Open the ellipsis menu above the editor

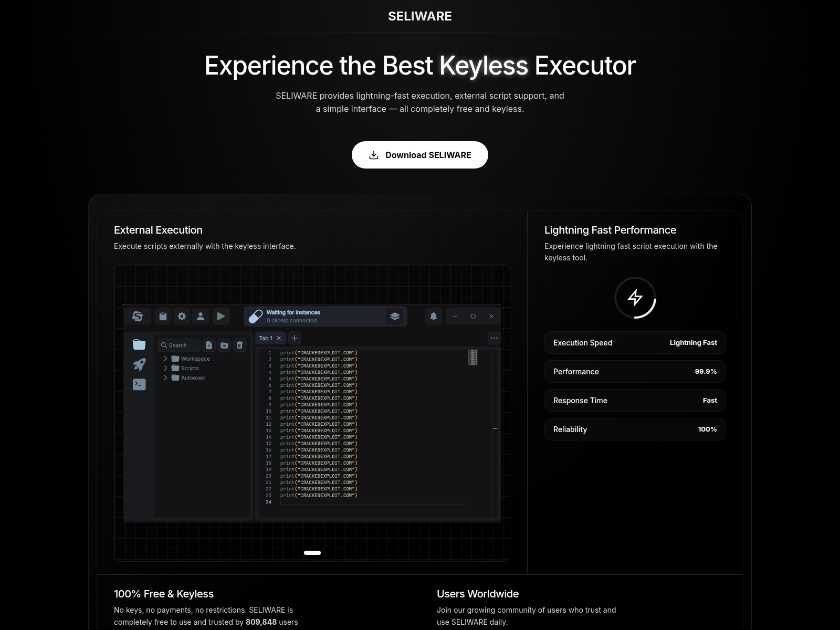coord(493,338)
